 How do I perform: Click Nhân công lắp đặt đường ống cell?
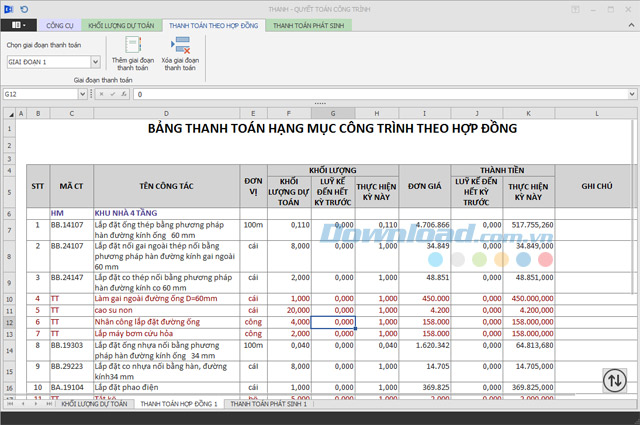pos(167,322)
